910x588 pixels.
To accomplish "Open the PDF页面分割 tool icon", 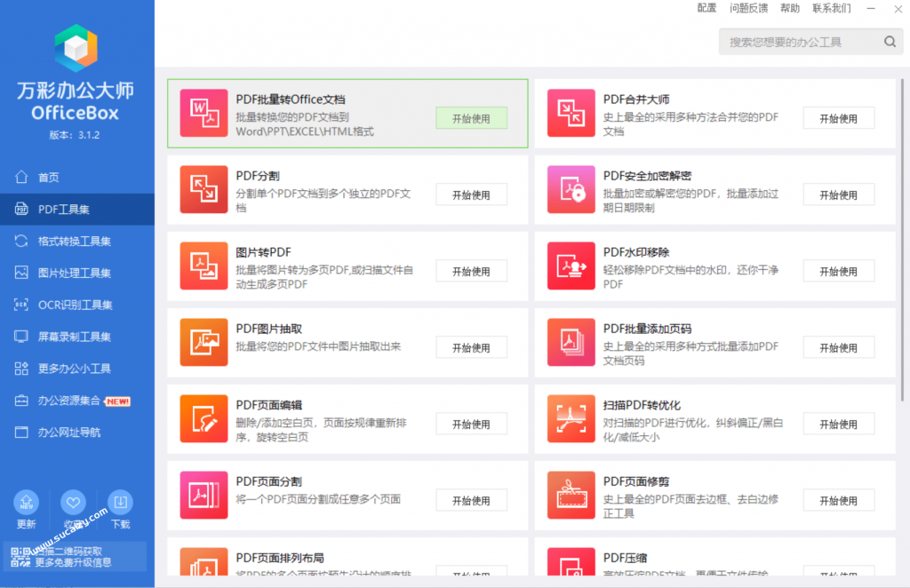I will click(x=204, y=496).
